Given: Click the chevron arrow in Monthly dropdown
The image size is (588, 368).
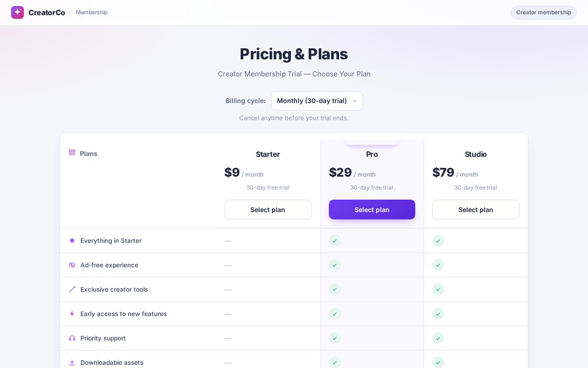Looking at the screenshot, I should point(354,101).
